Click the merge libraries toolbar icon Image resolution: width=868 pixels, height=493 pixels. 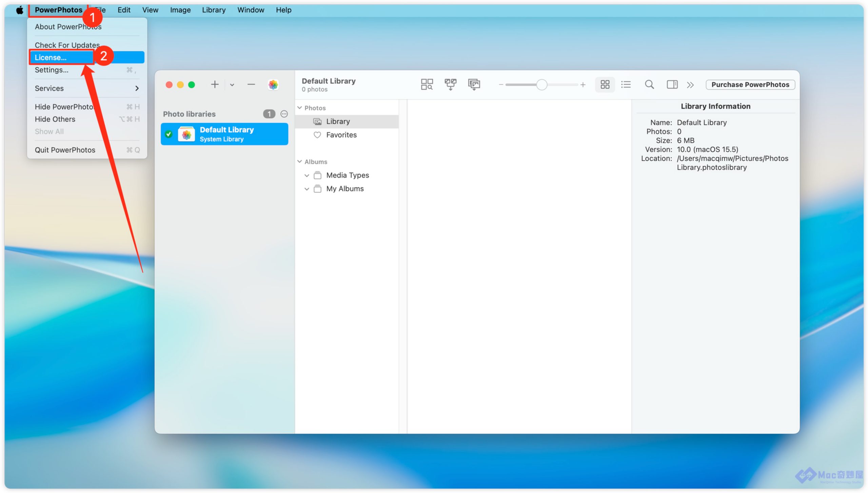pos(450,84)
